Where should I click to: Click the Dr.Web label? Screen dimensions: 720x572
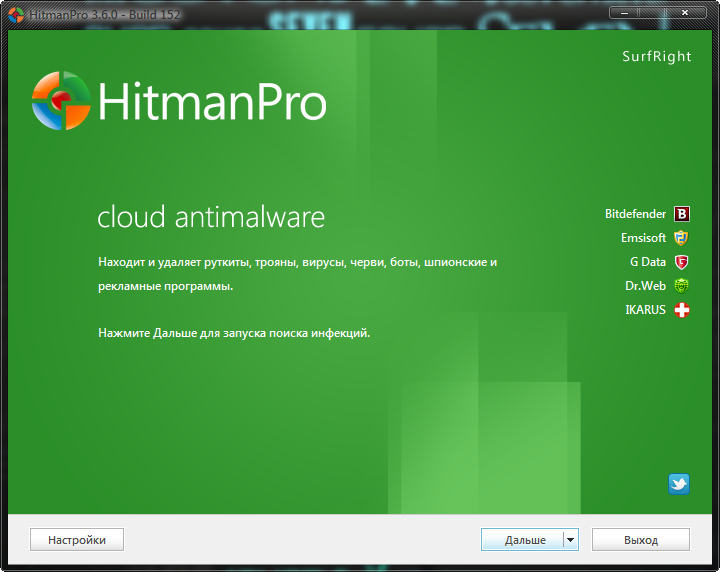[645, 286]
